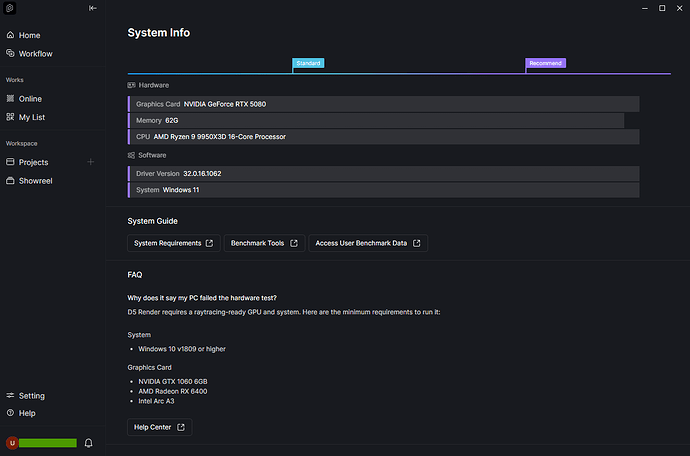Click the Graphics Card NVIDIA GeForce RTX 5080 row

(x=383, y=104)
